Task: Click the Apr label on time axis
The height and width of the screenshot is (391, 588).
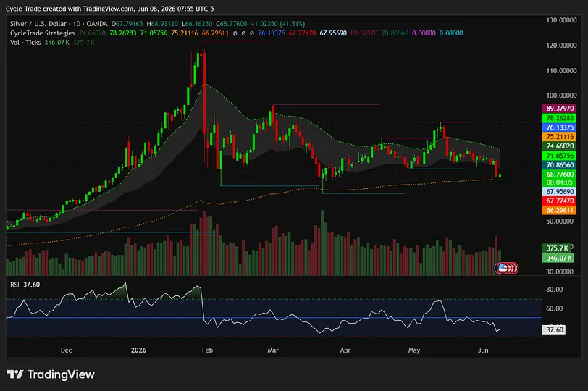Action: click(x=345, y=350)
